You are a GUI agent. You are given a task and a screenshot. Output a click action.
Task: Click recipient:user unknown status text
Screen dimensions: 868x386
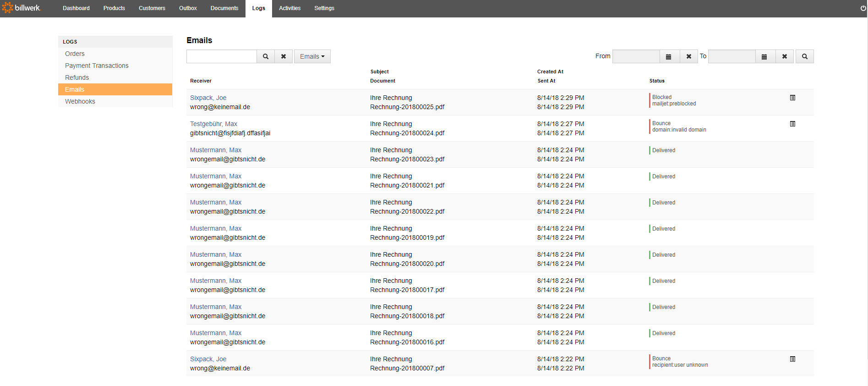coord(680,365)
